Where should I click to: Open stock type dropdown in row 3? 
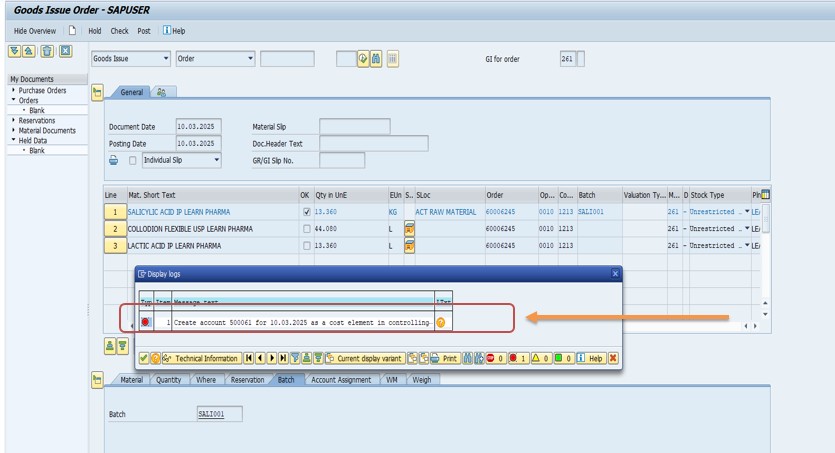(747, 246)
